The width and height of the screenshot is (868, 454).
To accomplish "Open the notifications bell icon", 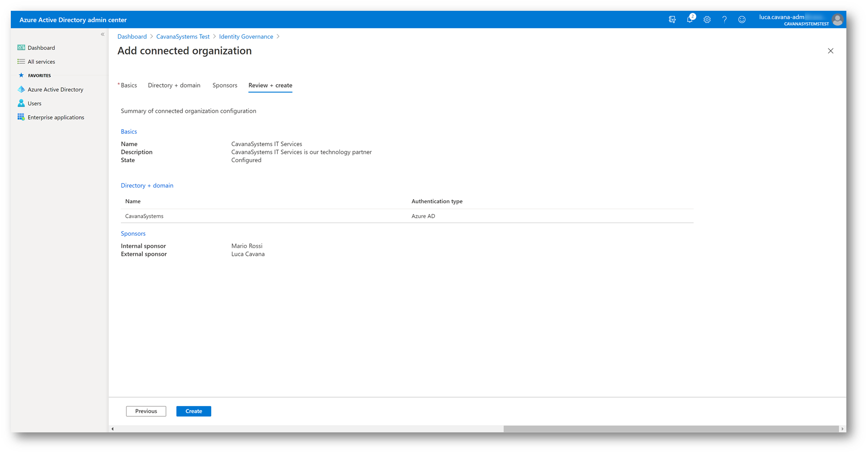I will coord(690,20).
